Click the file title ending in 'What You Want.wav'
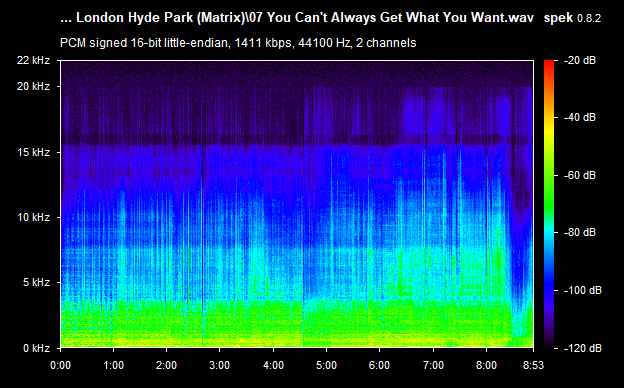 (297, 18)
